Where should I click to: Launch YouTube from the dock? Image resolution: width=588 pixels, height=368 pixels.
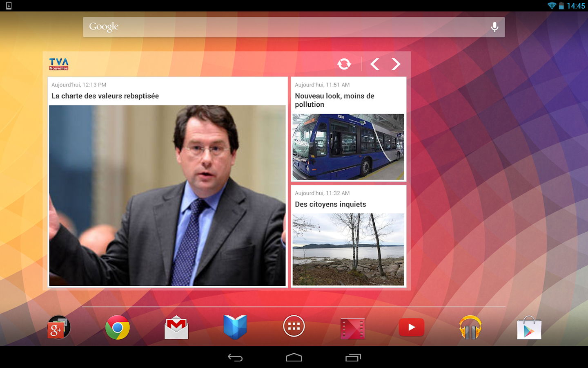tap(411, 327)
